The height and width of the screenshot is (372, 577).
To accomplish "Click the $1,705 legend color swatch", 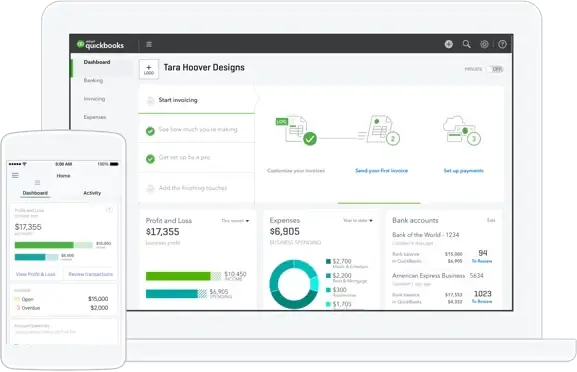I will 328,304.
